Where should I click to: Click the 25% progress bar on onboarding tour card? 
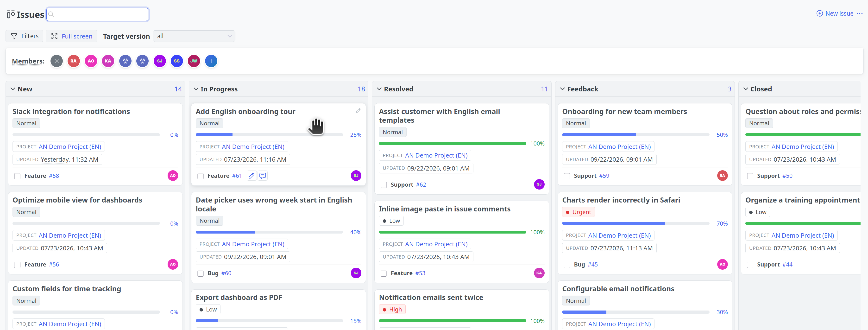(269, 135)
